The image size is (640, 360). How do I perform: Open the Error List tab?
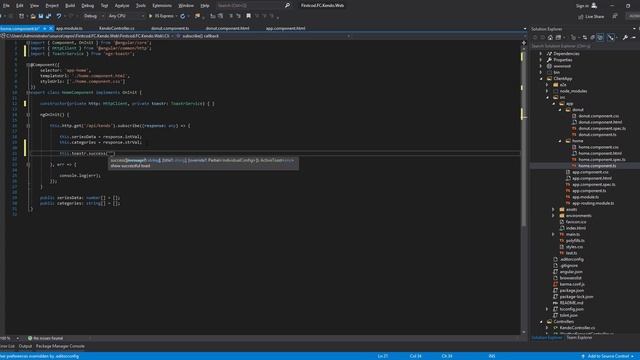pyautogui.click(x=7, y=346)
